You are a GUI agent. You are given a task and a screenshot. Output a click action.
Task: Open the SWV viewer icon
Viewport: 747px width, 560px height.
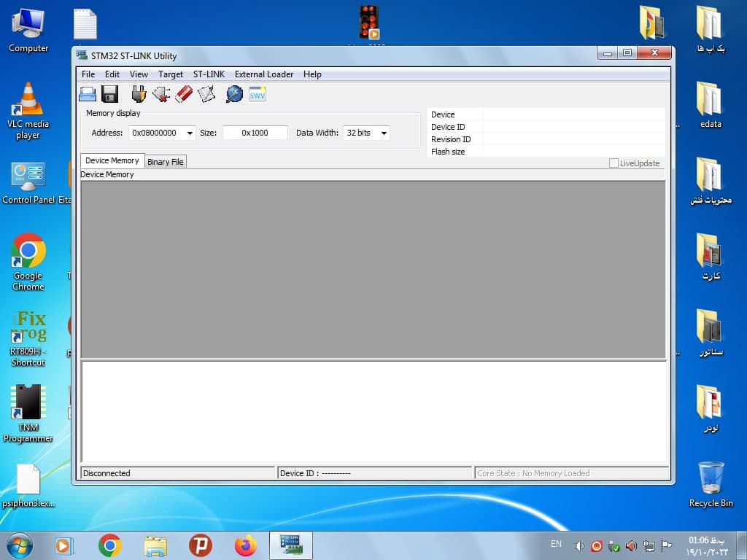[x=258, y=94]
